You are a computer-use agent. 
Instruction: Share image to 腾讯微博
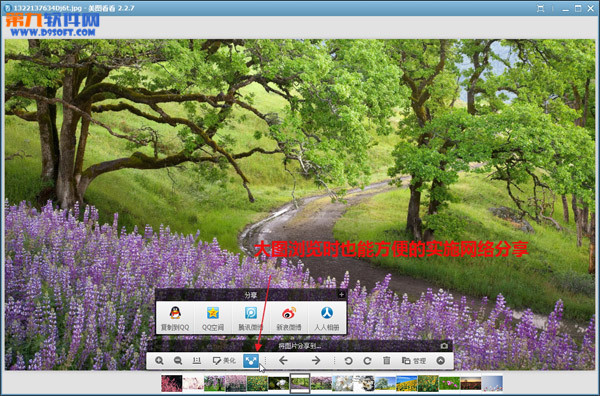click(x=251, y=318)
